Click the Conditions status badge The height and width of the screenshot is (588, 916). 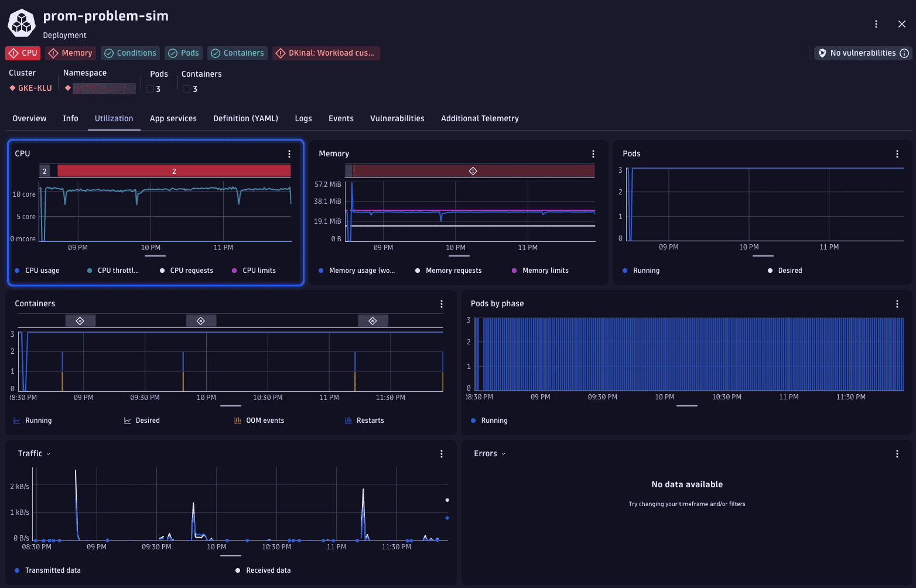(x=130, y=53)
